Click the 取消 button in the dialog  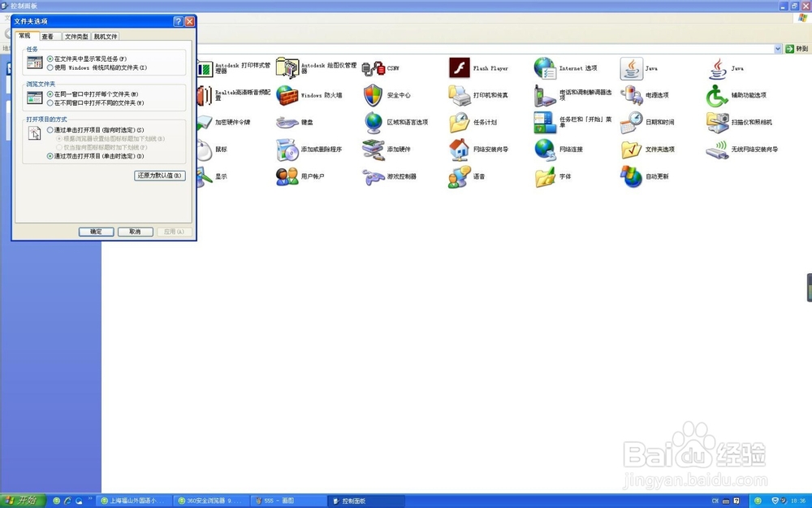[x=135, y=232]
